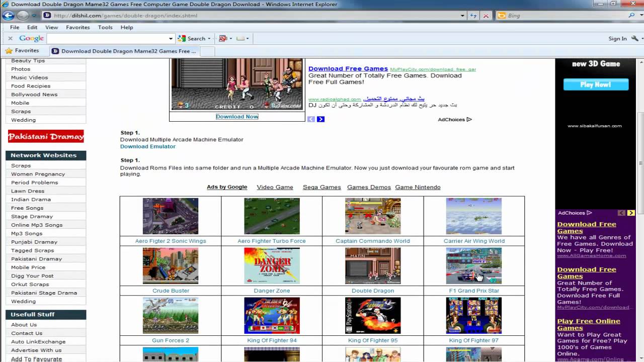Click the King Of Fighter 94 thumbnail
Viewport: 644px width, 362px height.
tap(272, 315)
